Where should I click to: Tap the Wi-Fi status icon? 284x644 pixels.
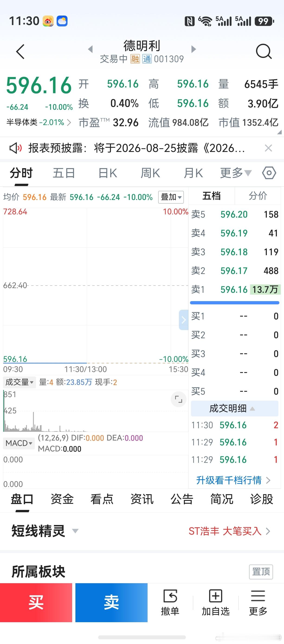(205, 21)
